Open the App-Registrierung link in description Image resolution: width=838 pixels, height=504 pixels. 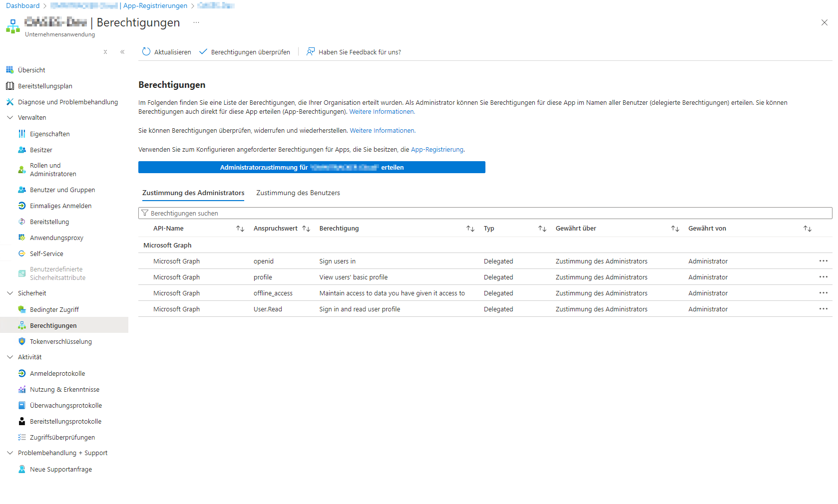coord(437,150)
